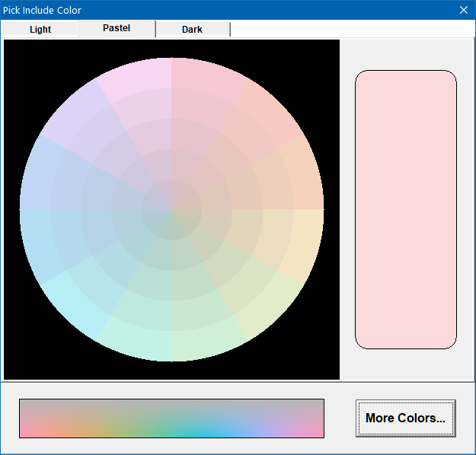The image size is (476, 455).
Task: Click the gray center of color wheel
Action: coord(171,209)
